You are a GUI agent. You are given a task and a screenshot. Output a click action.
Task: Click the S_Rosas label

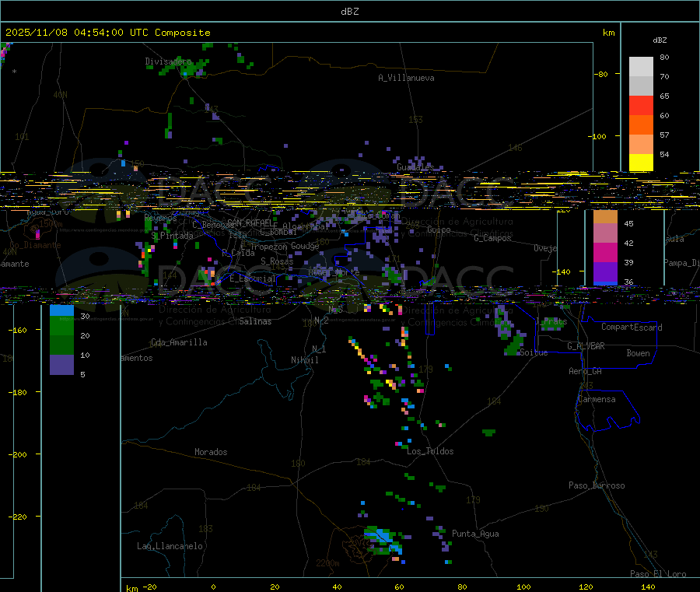(277, 261)
